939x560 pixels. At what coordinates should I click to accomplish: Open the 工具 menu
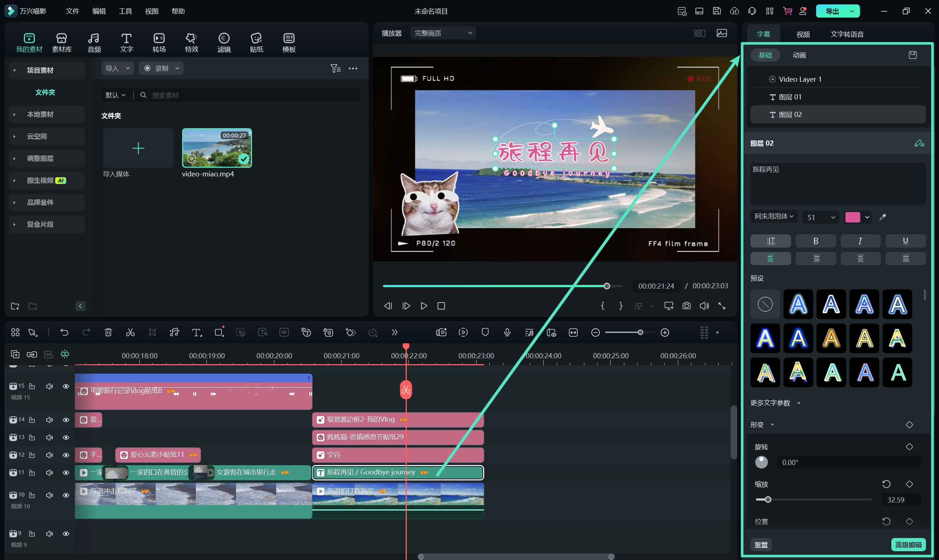(x=125, y=11)
